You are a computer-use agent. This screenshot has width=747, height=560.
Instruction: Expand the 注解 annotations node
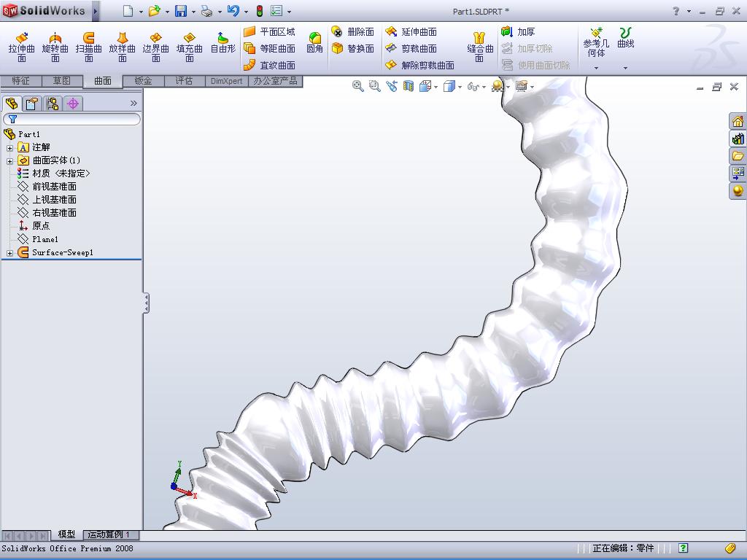click(x=9, y=148)
